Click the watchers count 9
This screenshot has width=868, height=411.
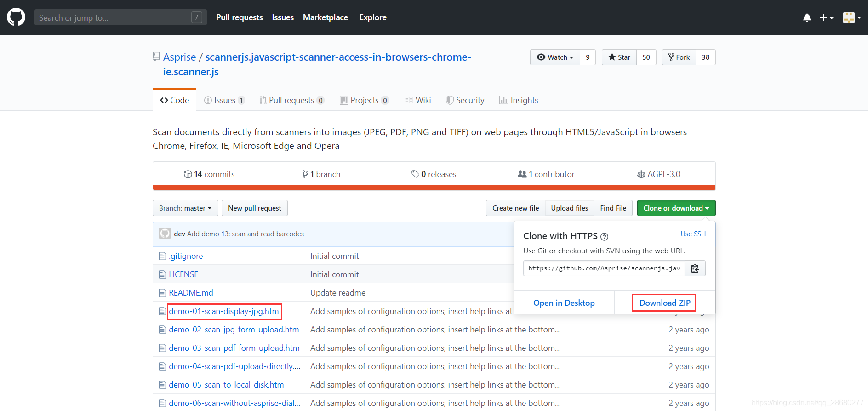point(588,57)
